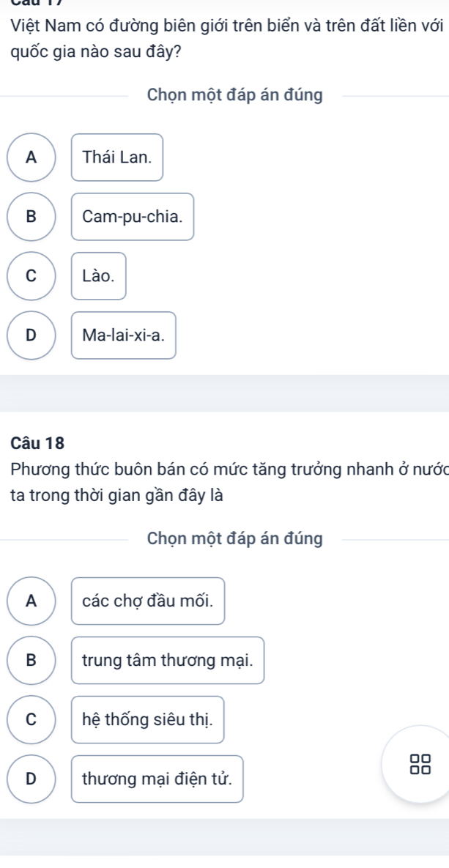This screenshot has width=449, height=868.
Task: Select radio circle B beside Cam-pu-chia
Action: pos(31,216)
